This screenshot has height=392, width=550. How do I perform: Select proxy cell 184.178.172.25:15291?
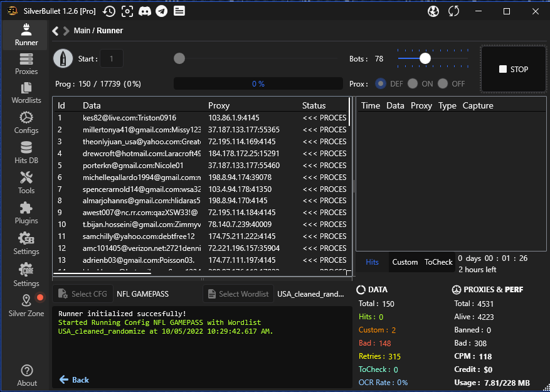pyautogui.click(x=244, y=154)
